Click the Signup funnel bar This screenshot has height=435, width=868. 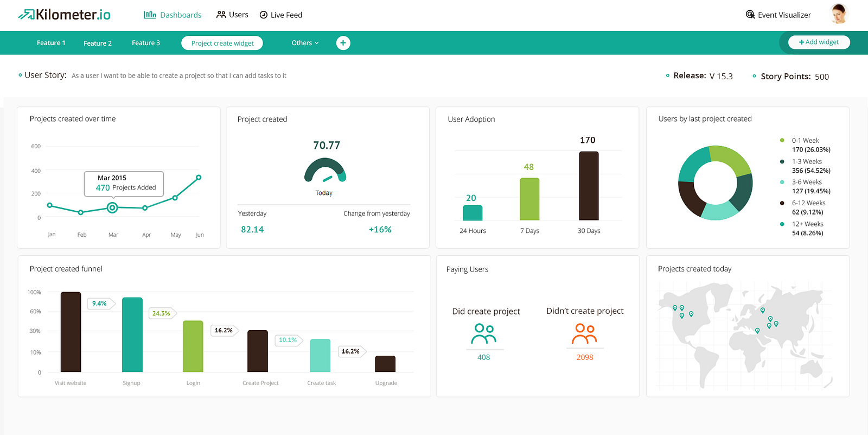[x=132, y=335]
